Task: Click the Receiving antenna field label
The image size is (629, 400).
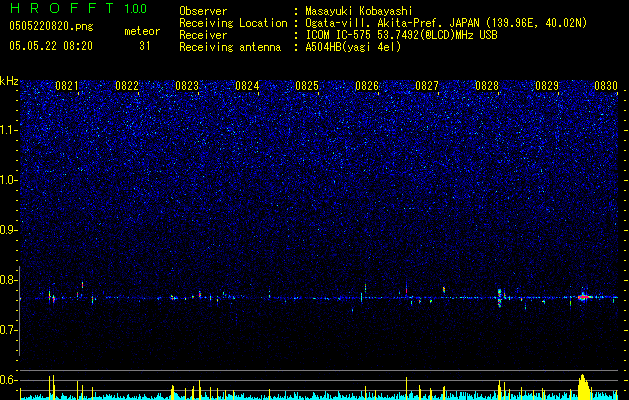Action: pos(230,47)
